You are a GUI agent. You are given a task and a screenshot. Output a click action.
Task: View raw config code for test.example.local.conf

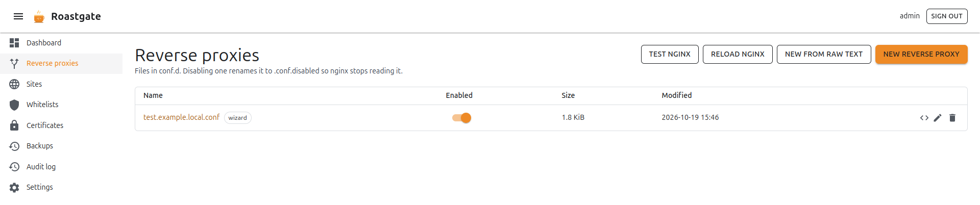924,118
